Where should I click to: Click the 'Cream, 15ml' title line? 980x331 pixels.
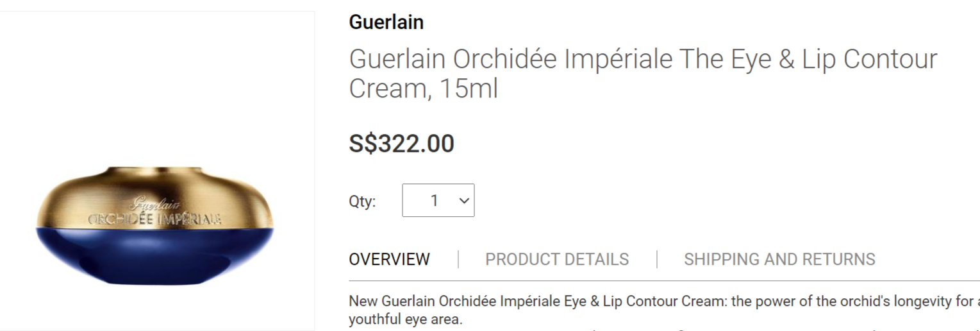[x=423, y=89]
